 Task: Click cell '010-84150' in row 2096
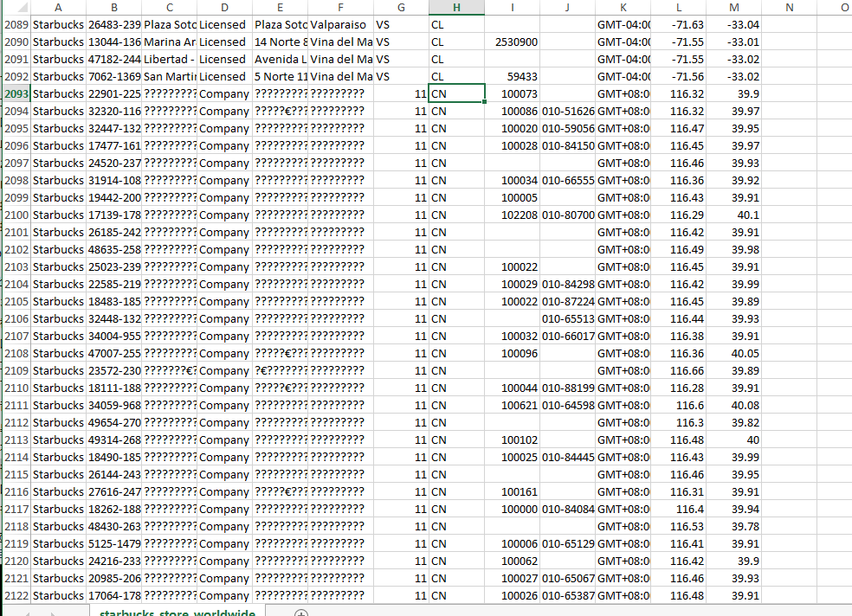567,145
